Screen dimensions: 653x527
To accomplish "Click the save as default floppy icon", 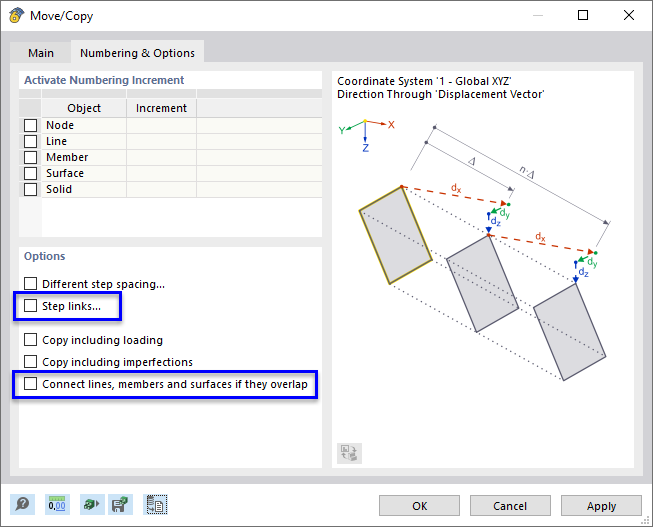I will tap(120, 505).
